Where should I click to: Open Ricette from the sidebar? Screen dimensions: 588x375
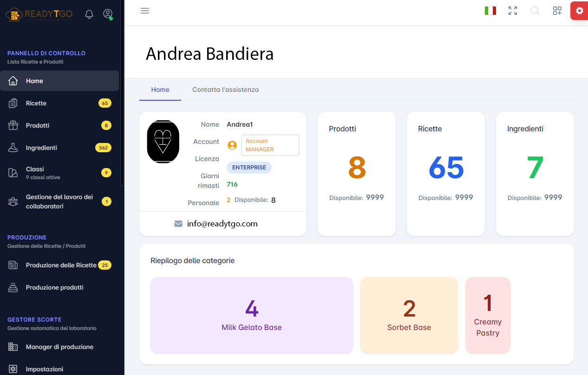(36, 103)
